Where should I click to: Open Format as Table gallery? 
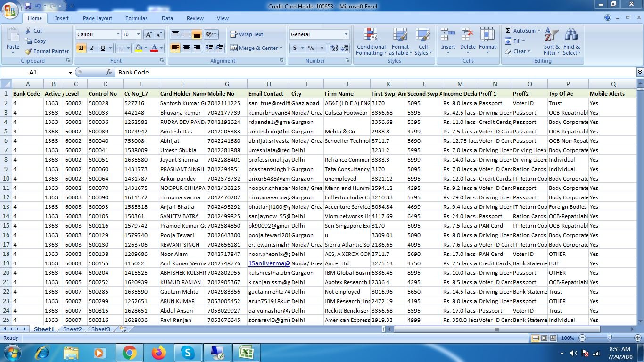coord(400,41)
